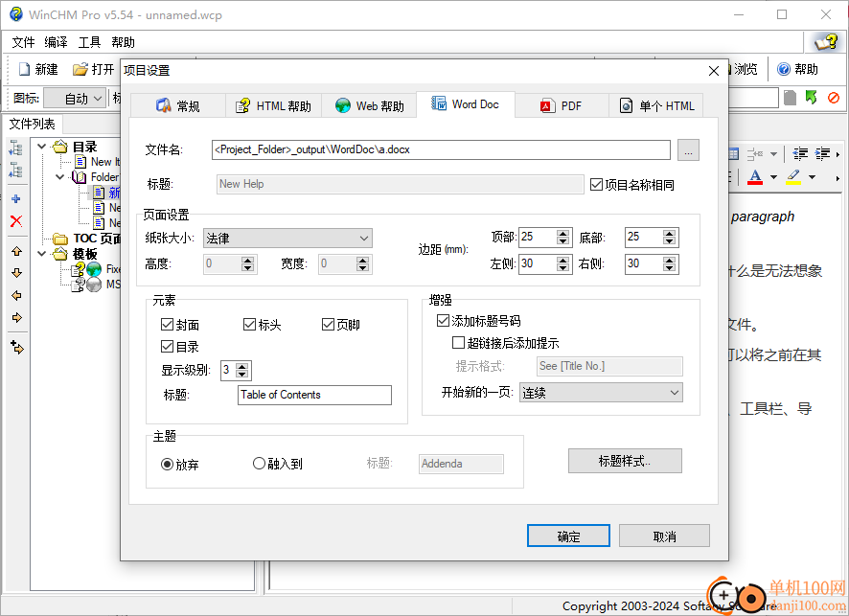Click the help book icon at top right
The image size is (849, 616).
pyautogui.click(x=827, y=42)
